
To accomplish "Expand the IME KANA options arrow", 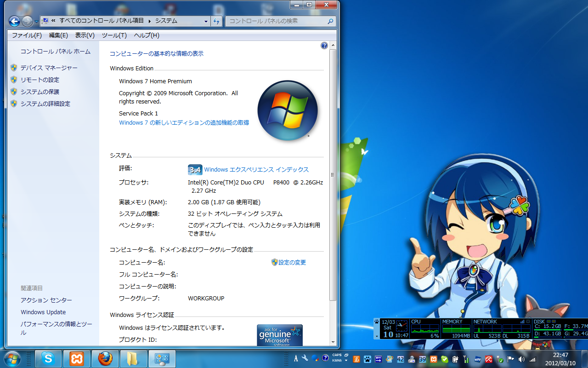I will click(x=346, y=361).
